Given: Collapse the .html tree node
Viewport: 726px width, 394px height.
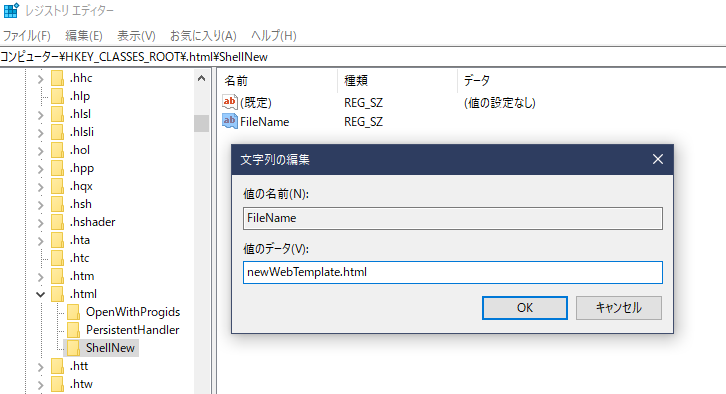Looking at the screenshot, I should pyautogui.click(x=41, y=294).
